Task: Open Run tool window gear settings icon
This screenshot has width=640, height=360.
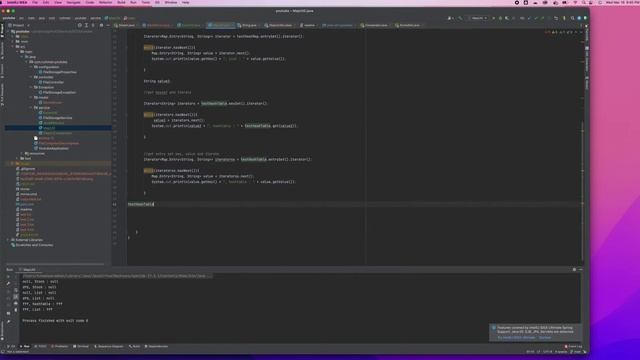Action: pos(574,269)
